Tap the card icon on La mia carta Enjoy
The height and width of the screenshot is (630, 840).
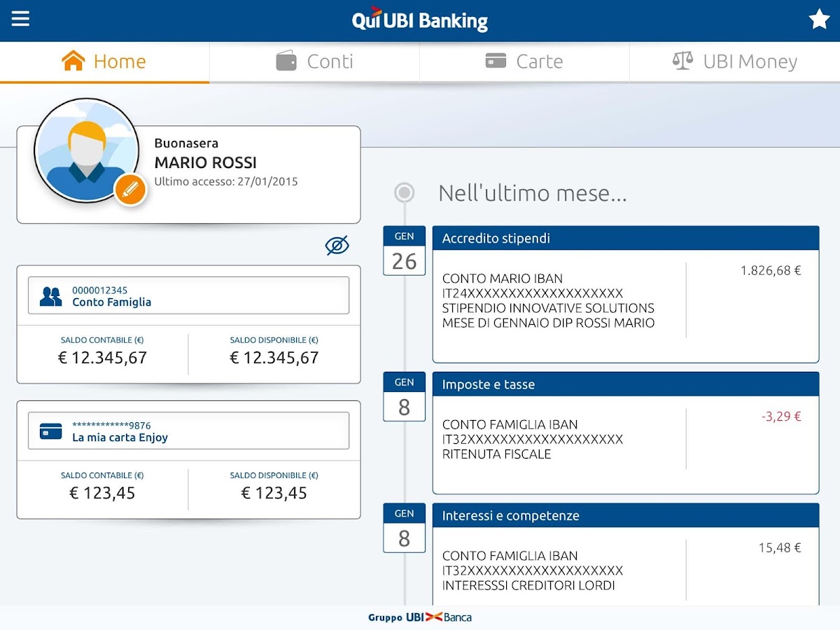tap(51, 431)
